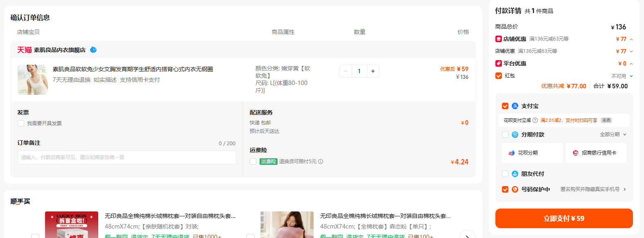Image resolution: width=644 pixels, height=238 pixels.
Task: Expand the 店铺优惠 满136元减63元 sub-row arrow
Action: point(631,52)
